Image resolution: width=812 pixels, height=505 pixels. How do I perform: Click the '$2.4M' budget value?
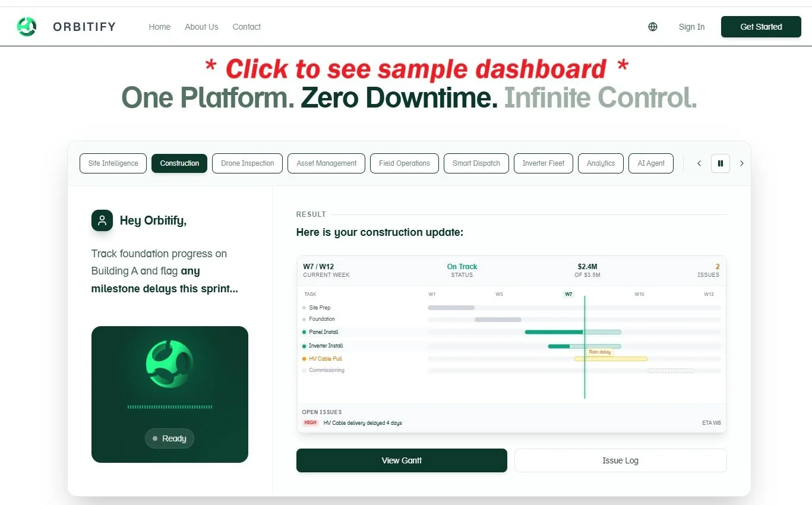click(x=587, y=267)
